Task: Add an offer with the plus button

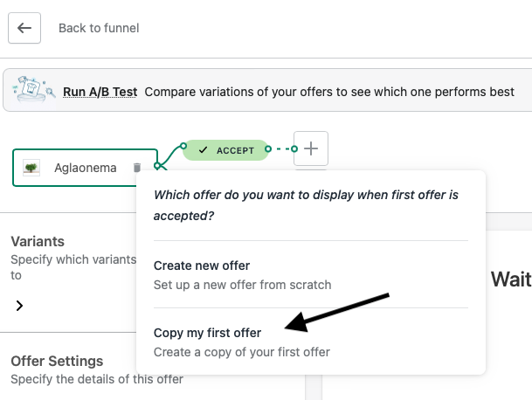Action: (311, 149)
